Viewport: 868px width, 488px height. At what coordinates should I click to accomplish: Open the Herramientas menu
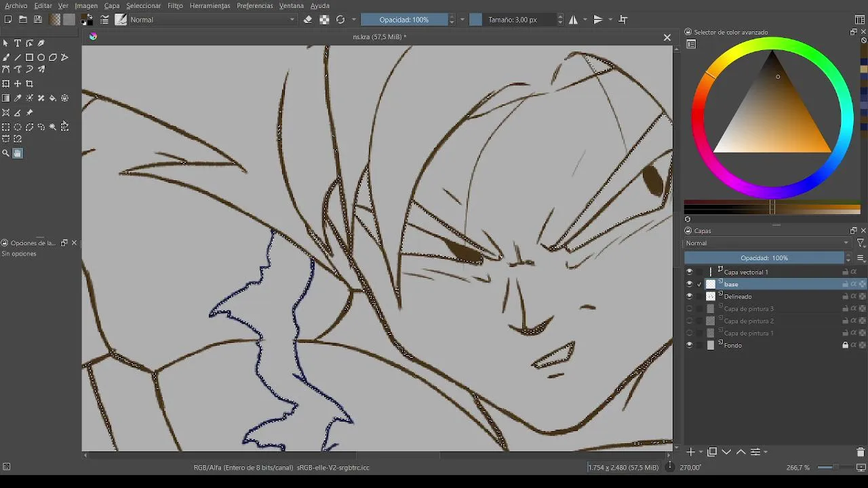point(210,5)
